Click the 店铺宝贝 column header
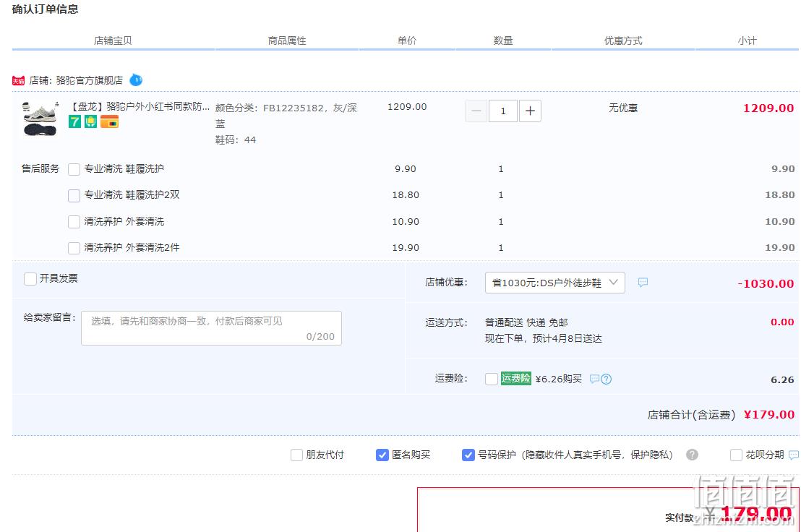This screenshot has width=801, height=532. (113, 41)
